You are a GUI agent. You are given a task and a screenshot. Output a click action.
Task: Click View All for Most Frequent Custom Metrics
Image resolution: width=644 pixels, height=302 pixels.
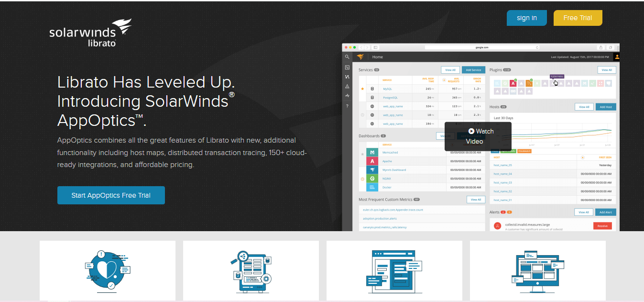[476, 200]
